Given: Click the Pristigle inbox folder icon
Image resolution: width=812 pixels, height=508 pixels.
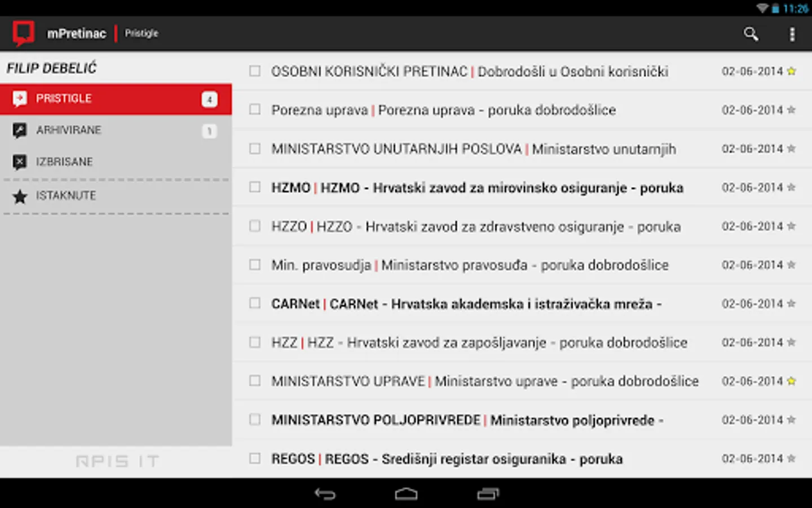Looking at the screenshot, I should (20, 99).
